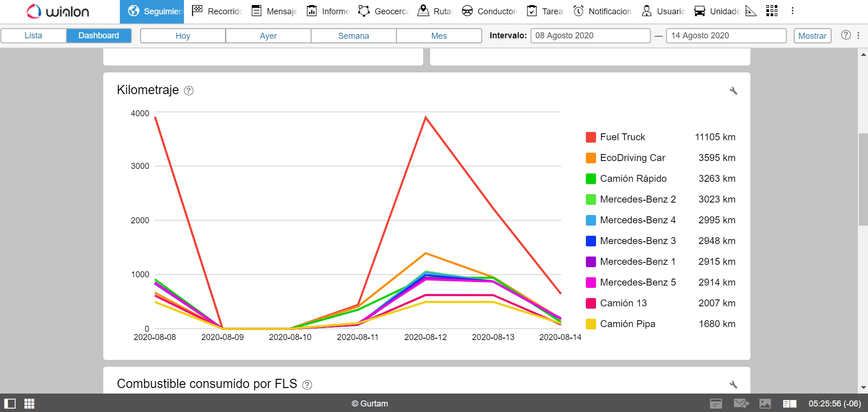Image resolution: width=868 pixels, height=412 pixels.
Task: Click the Fuel Truck red legend swatch
Action: point(590,137)
